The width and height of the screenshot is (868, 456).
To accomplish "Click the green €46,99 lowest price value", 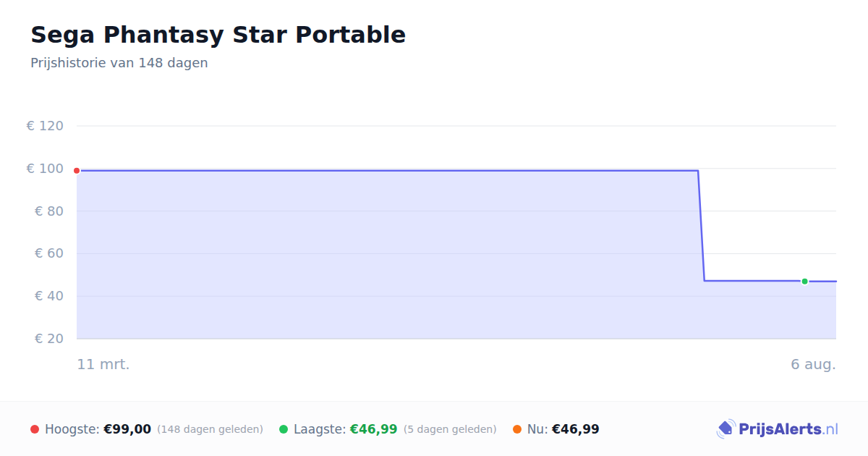I will [373, 429].
